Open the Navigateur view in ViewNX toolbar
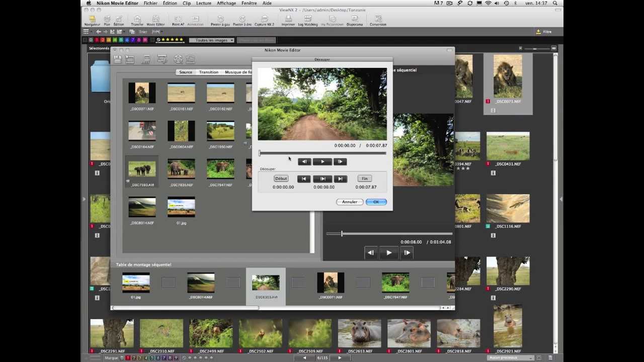 92,21
